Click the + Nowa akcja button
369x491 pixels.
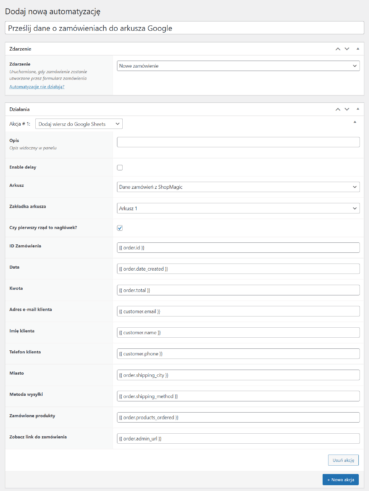tap(341, 480)
